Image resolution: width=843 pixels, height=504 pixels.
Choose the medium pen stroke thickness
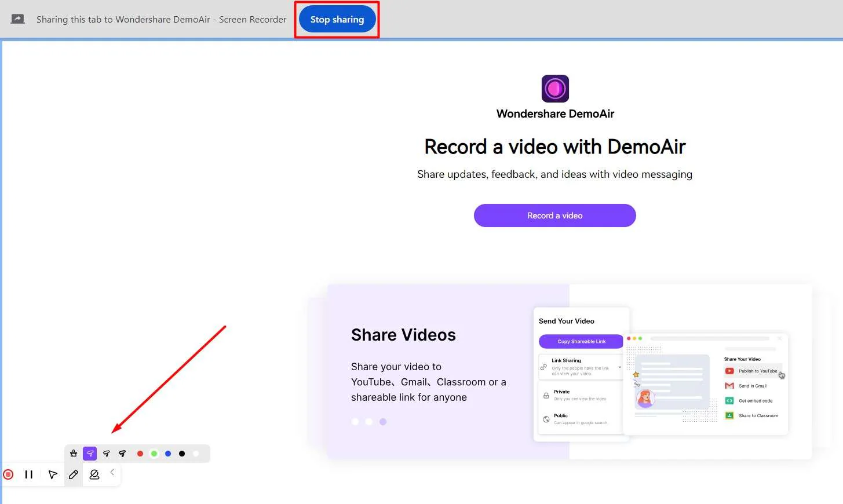click(106, 454)
